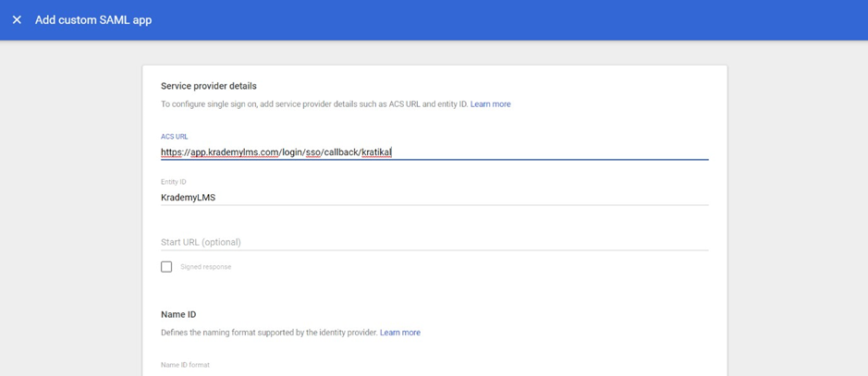Click the Start URL (optional) field
The width and height of the screenshot is (868, 376).
tap(434, 242)
